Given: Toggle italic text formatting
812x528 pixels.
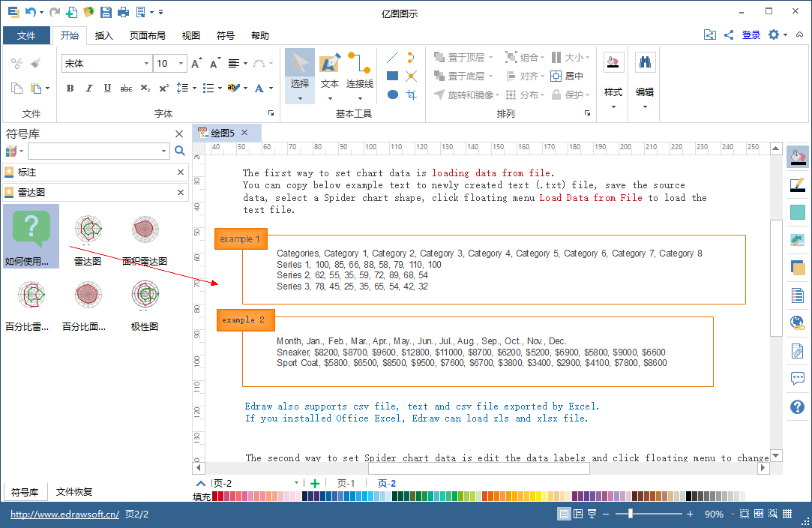Looking at the screenshot, I should point(89,88).
